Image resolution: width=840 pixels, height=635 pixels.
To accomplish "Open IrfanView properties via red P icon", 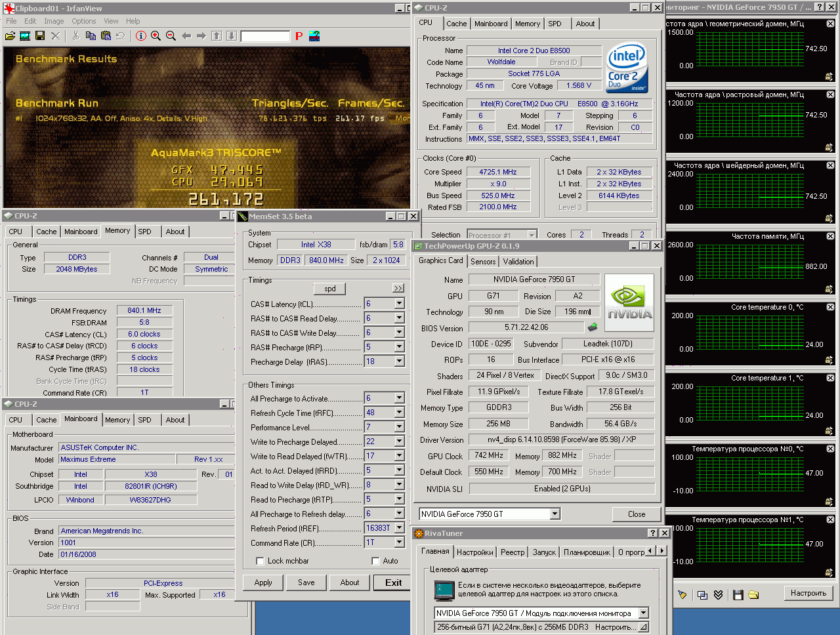I will pyautogui.click(x=299, y=36).
